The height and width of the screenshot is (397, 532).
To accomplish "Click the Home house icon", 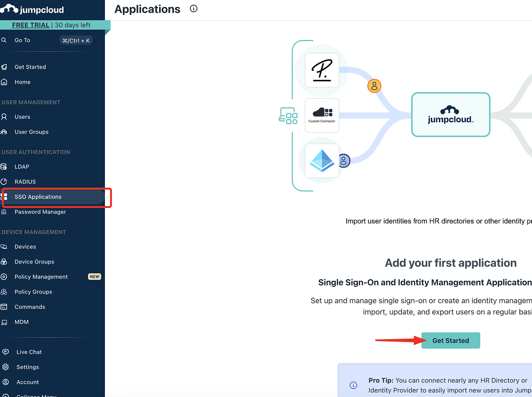I will point(4,82).
